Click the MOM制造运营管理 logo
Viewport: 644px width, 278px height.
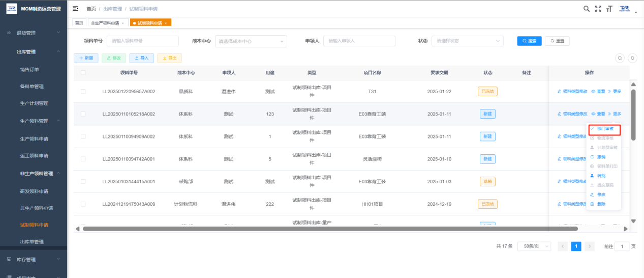coord(34,9)
